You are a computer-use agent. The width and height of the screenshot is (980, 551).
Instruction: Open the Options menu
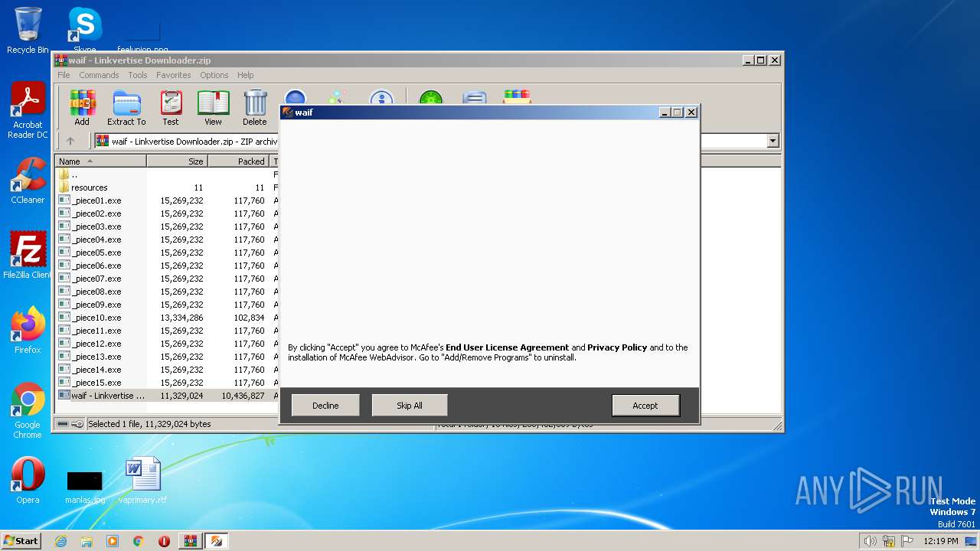[x=214, y=75]
